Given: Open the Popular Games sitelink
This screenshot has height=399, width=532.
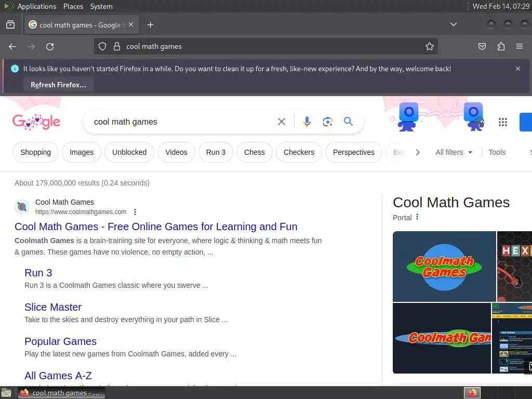Looking at the screenshot, I should [60, 341].
